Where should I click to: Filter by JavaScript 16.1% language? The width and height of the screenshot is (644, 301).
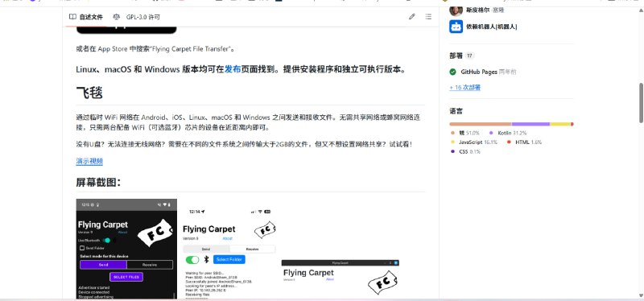[x=474, y=142]
